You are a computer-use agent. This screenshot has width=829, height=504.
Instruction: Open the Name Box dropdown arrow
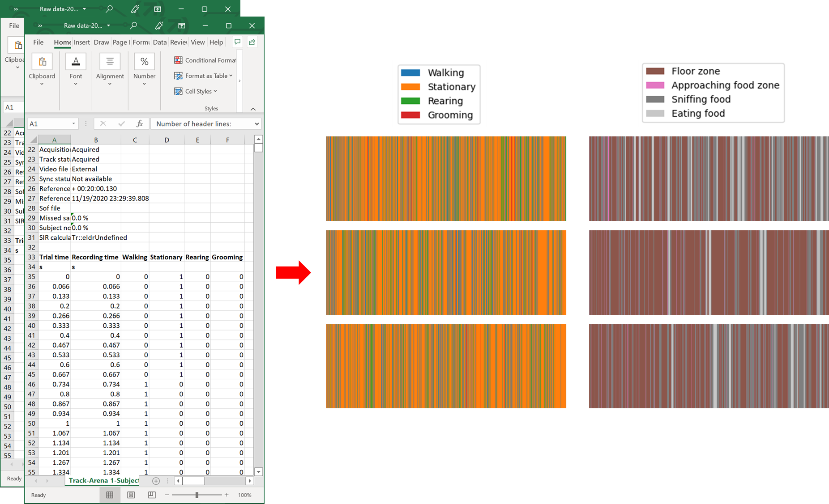point(74,123)
